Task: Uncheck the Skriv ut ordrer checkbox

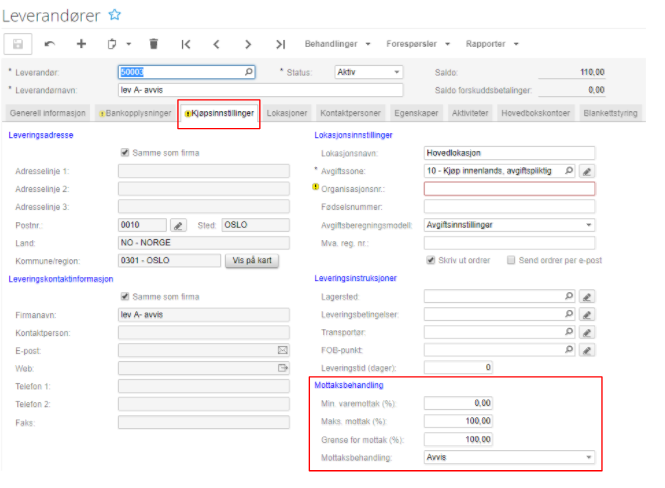Action: (430, 260)
